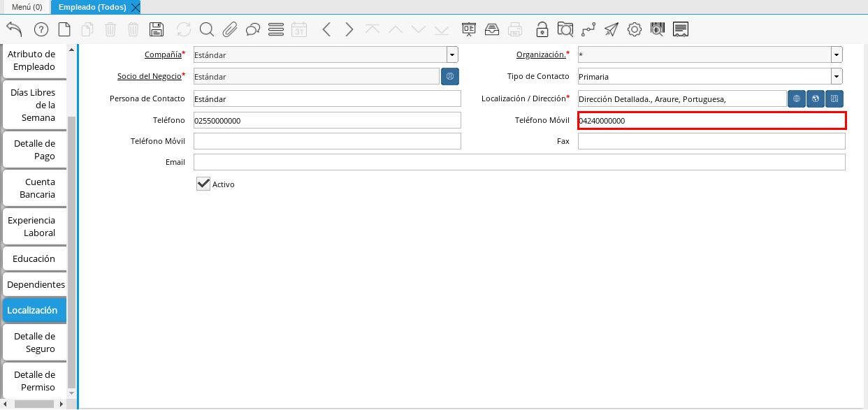The image size is (868, 410).
Task: Open the Cuenta Bancaria side tab
Action: coord(36,188)
